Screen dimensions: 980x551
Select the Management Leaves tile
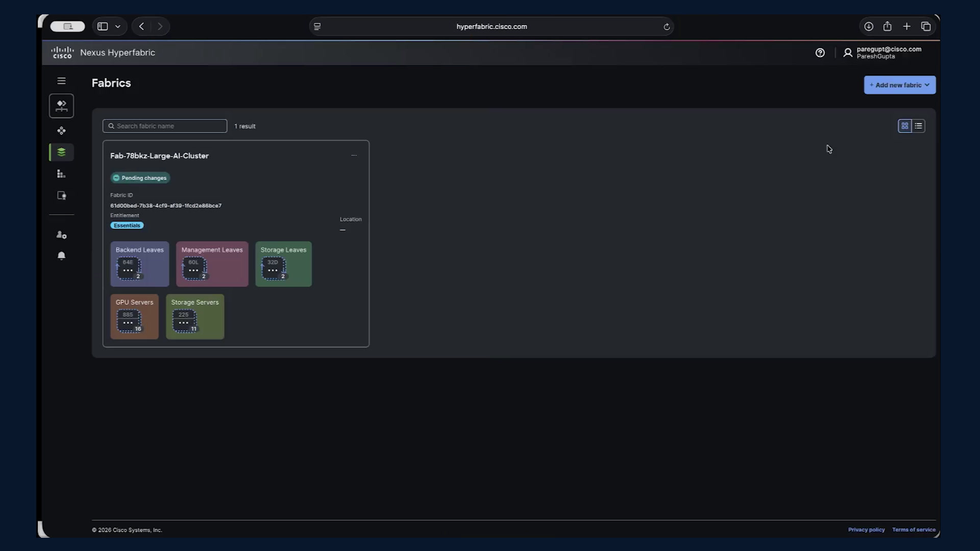[x=212, y=264]
